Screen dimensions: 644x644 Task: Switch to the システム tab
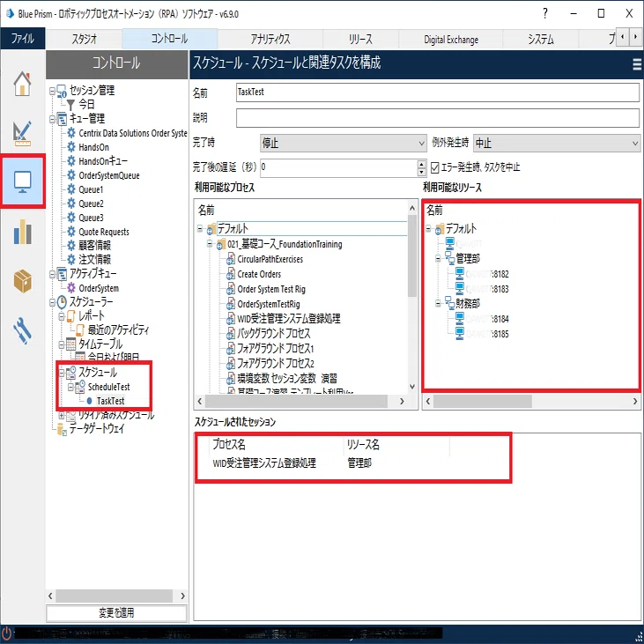point(541,39)
